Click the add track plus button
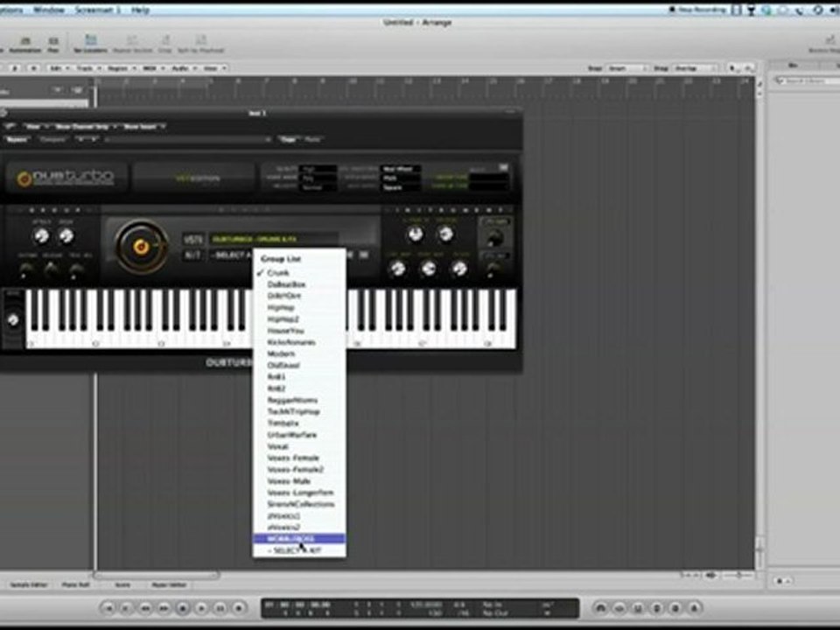Screen dimensions: 840x630 pyautogui.click(x=58, y=90)
